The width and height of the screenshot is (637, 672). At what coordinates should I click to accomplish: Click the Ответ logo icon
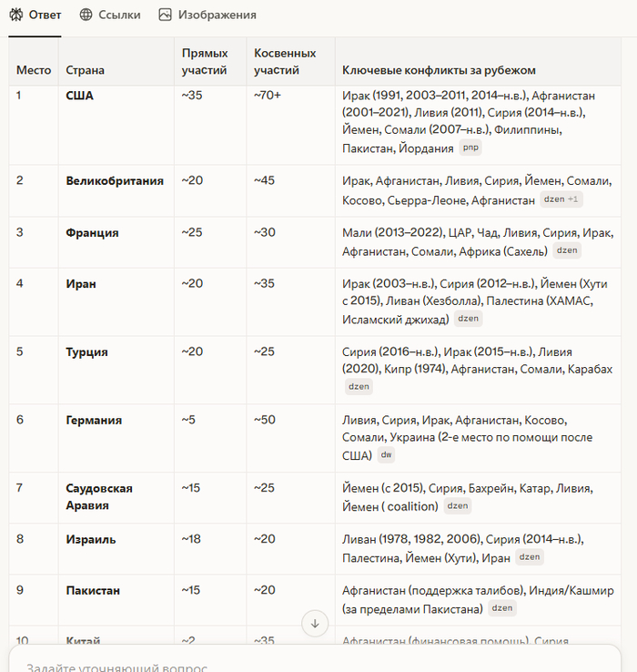pyautogui.click(x=16, y=15)
